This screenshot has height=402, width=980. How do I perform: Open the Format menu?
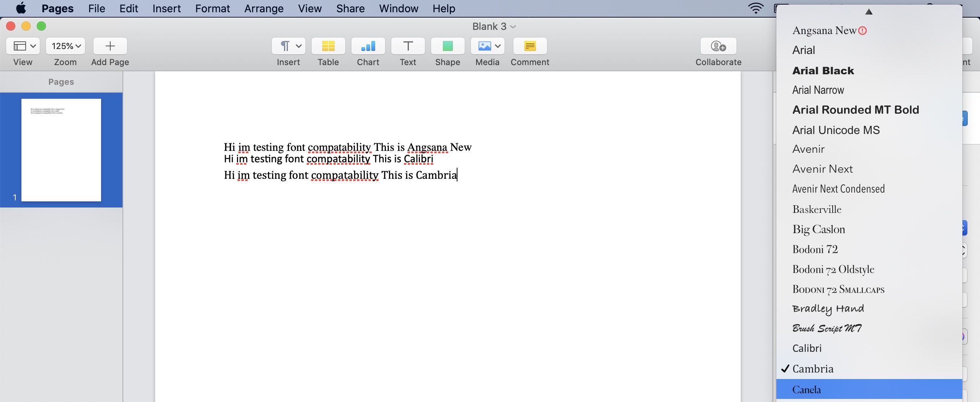tap(212, 8)
